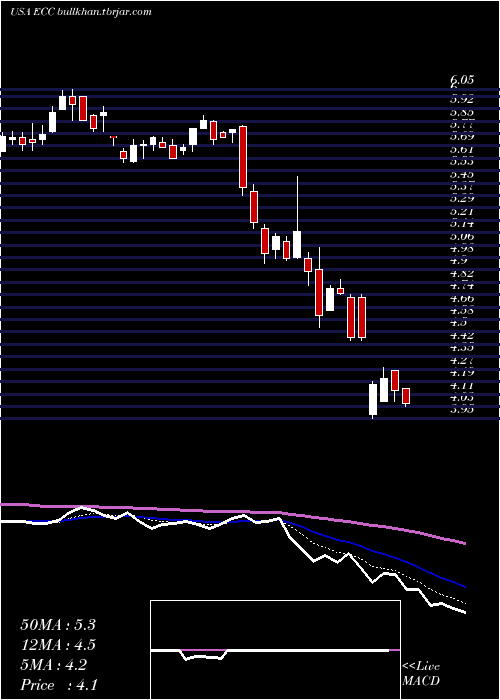Click the 3.95 price level label

click(x=462, y=410)
